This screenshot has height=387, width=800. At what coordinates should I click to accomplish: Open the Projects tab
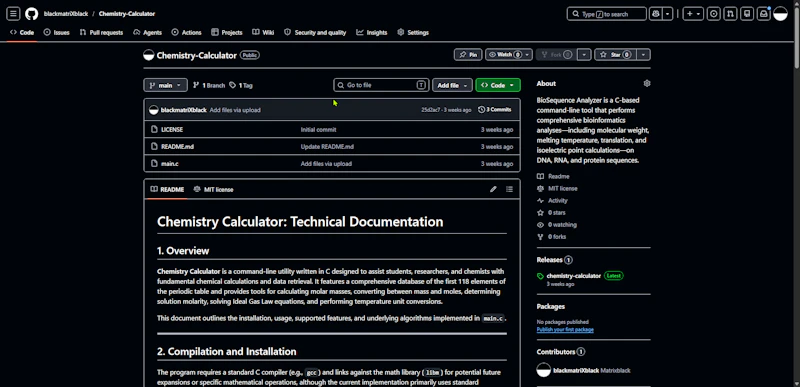point(227,32)
